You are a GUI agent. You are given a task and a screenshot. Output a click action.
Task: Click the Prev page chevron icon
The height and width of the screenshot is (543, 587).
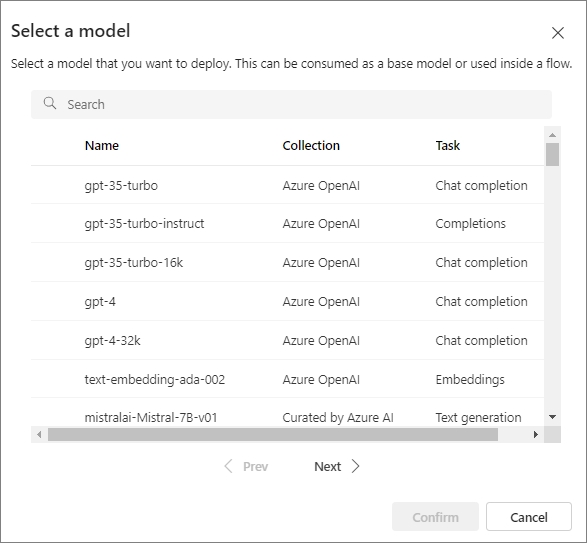[x=228, y=466]
